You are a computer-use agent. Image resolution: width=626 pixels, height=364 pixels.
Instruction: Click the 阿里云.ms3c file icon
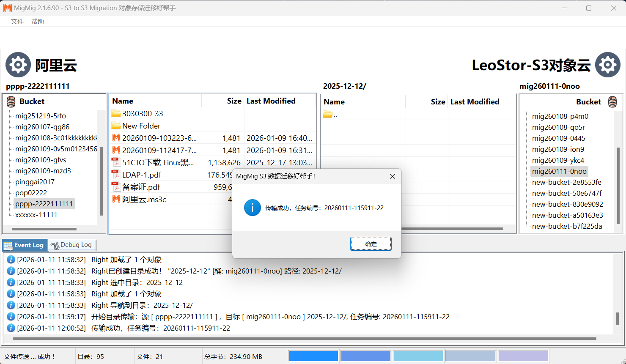coord(116,199)
